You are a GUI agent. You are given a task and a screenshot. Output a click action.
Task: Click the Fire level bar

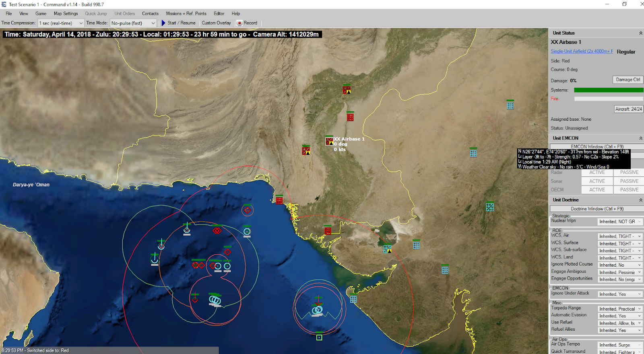609,99
